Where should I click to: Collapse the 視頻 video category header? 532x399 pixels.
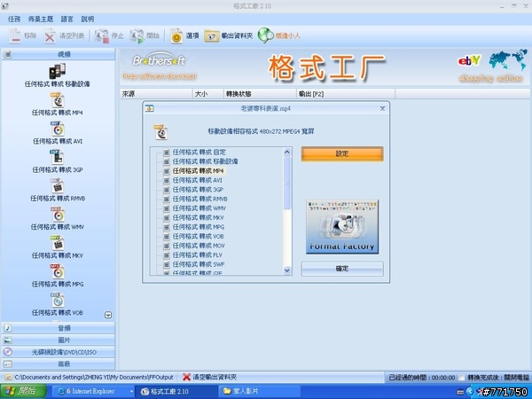[x=58, y=54]
